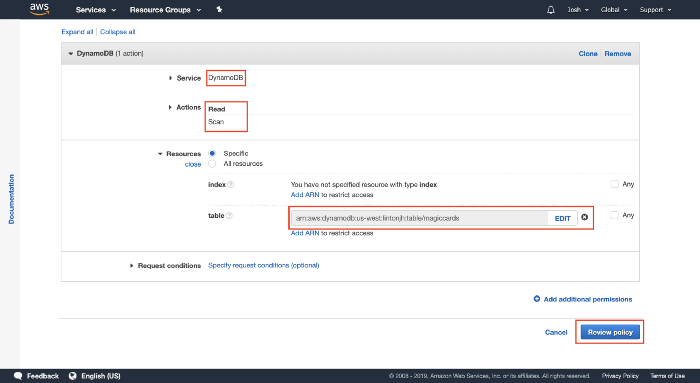700x383 pixels.
Task: Click the Feedback speech bubble icon
Action: click(18, 376)
